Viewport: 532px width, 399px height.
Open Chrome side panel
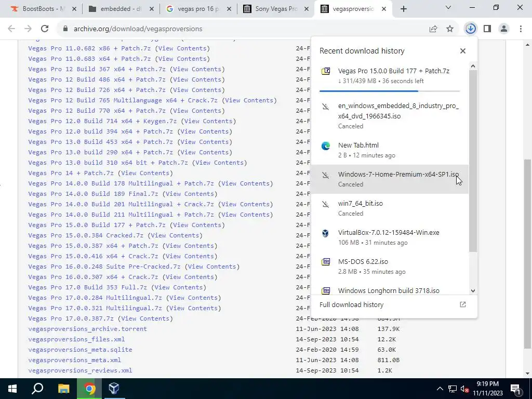coord(487,29)
